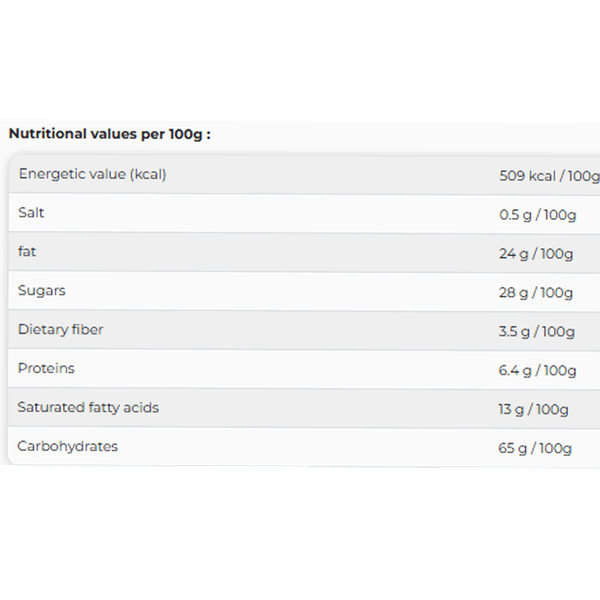600x600 pixels.
Task: Select the Proteins row label
Action: point(46,369)
